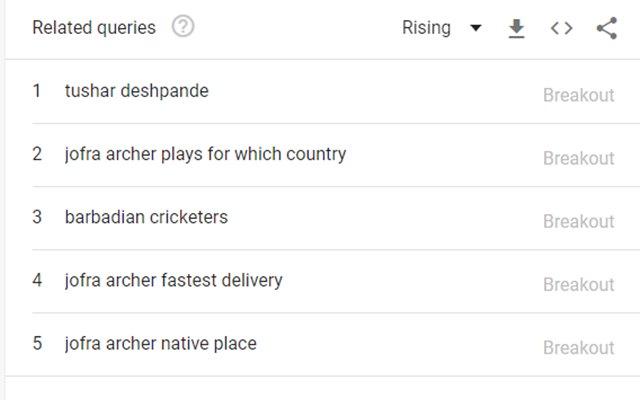This screenshot has height=400, width=640.
Task: Share the Related queries card
Action: 607,28
